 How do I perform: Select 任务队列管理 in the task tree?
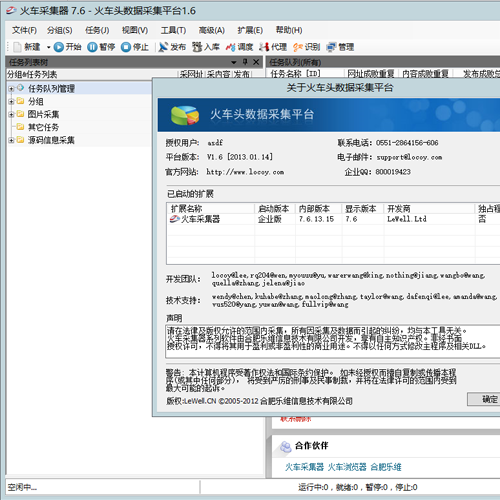(x=51, y=88)
